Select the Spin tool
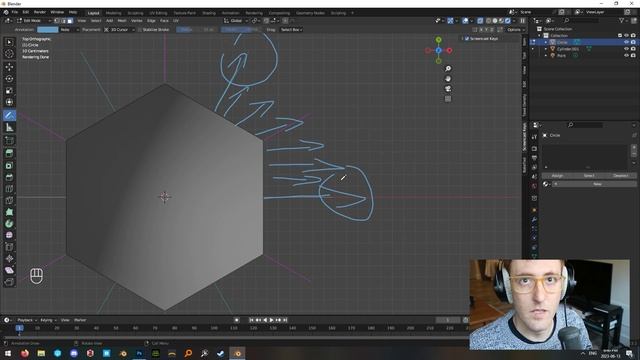This screenshot has height=360, width=640. coord(9,224)
